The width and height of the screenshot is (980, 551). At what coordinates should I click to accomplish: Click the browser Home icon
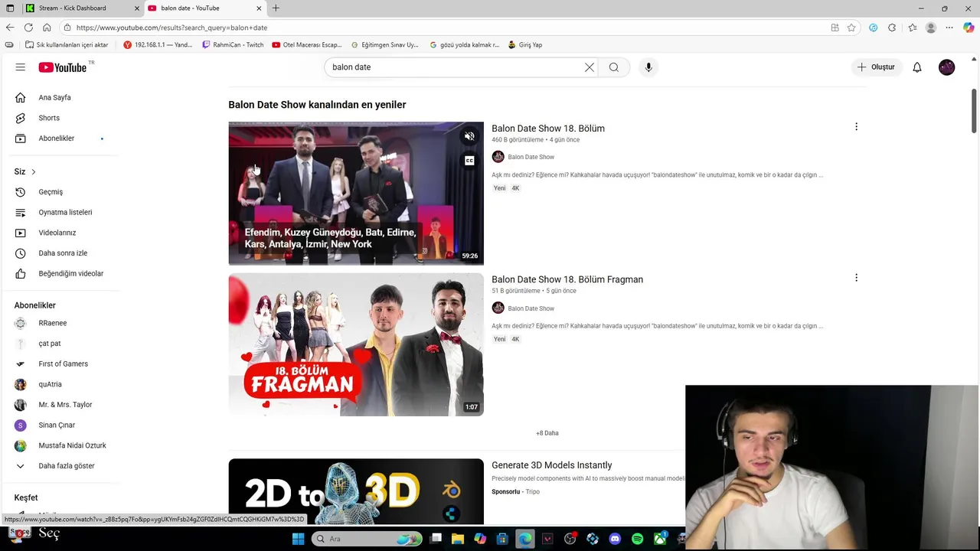(x=47, y=28)
